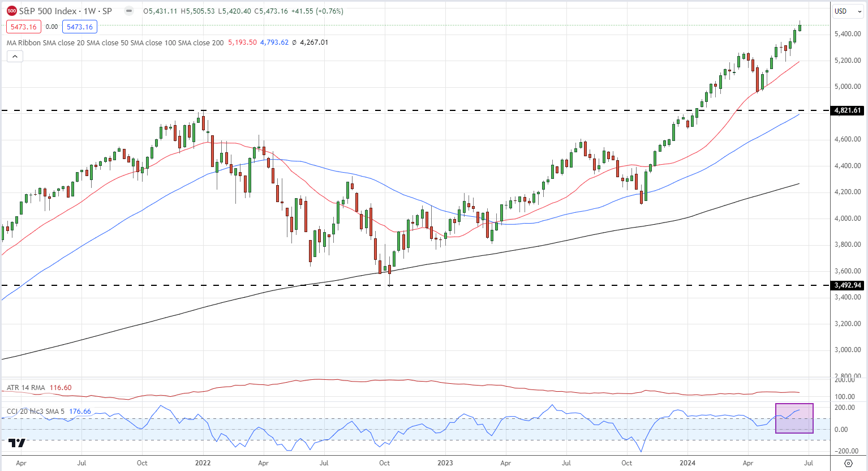The height and width of the screenshot is (471, 868).
Task: Click the black MA value 4,267.01
Action: point(314,42)
